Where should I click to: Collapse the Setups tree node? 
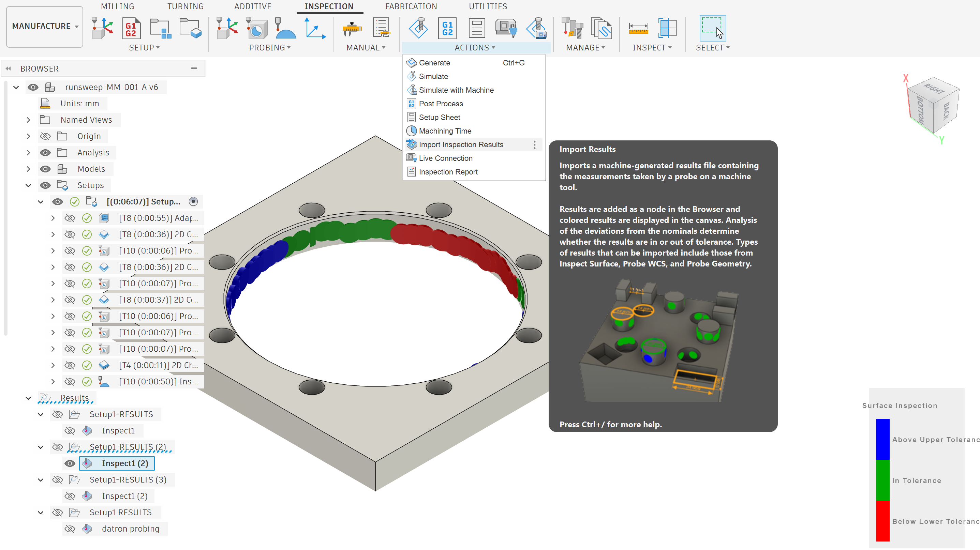click(x=28, y=185)
